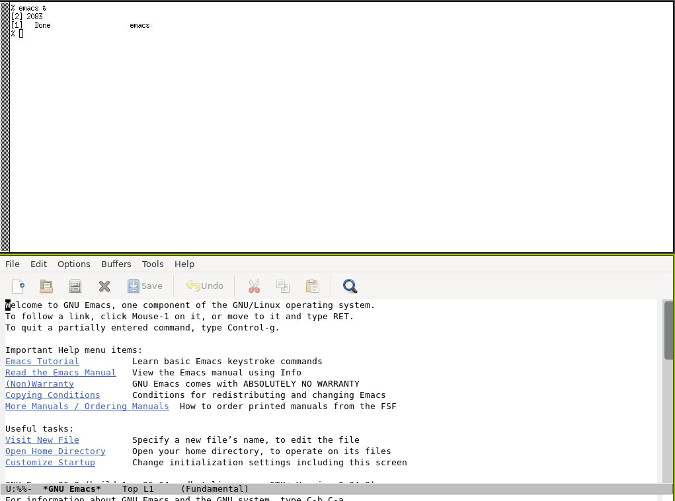Open the File menu
The width and height of the screenshot is (675, 501).
click(x=12, y=264)
